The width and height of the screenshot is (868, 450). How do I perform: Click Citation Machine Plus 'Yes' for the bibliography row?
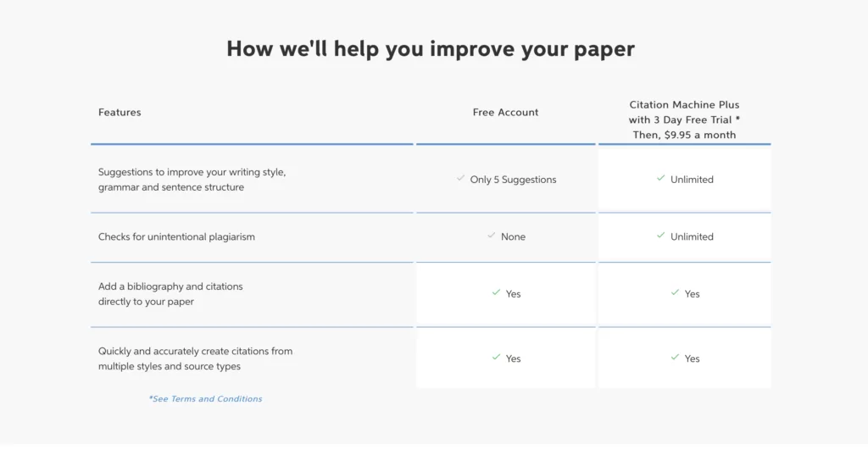tap(692, 294)
